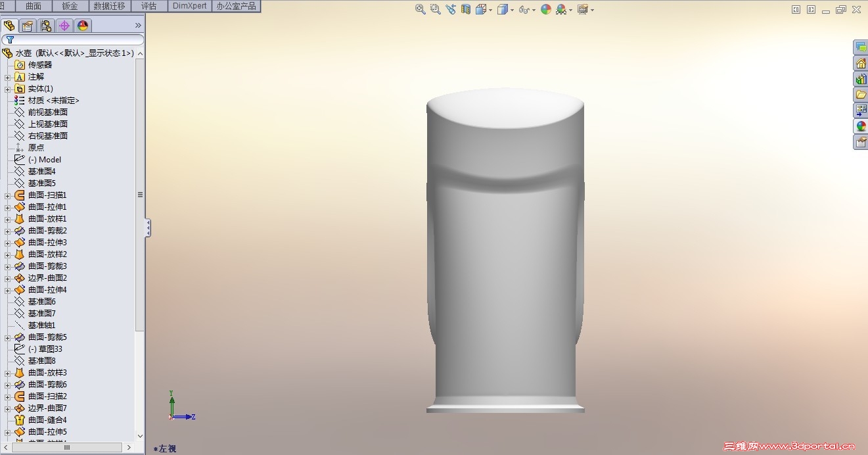Collapse the feature tree panel handle
This screenshot has height=455, width=868.
pos(148,228)
